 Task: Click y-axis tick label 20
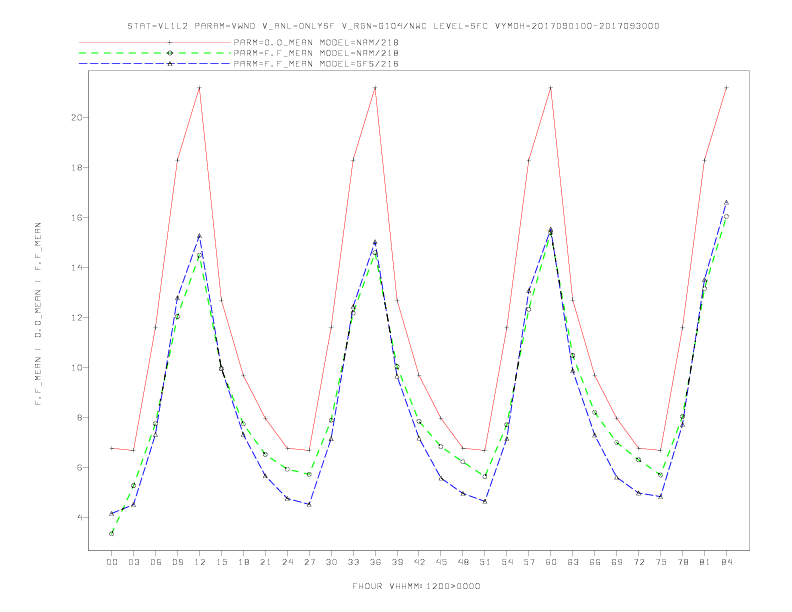click(x=76, y=118)
